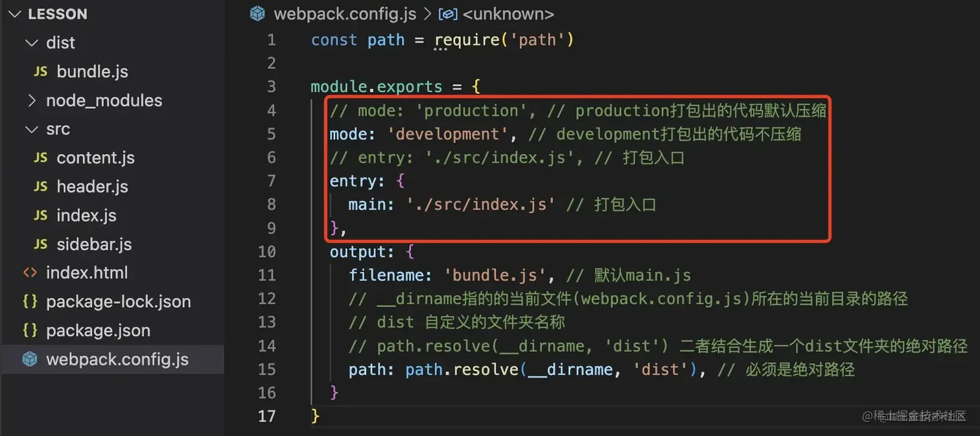The width and height of the screenshot is (980, 436).
Task: Click module.exports on line 3
Action: click(376, 87)
